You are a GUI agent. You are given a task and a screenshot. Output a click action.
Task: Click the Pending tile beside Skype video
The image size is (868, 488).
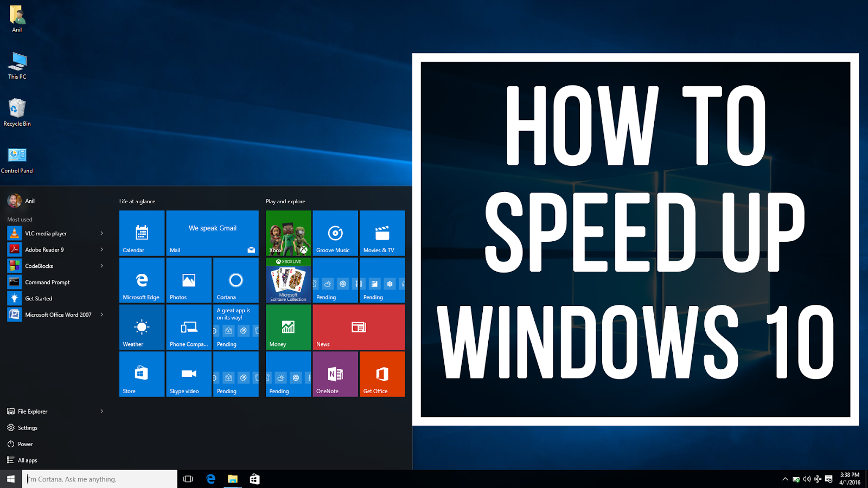[236, 374]
